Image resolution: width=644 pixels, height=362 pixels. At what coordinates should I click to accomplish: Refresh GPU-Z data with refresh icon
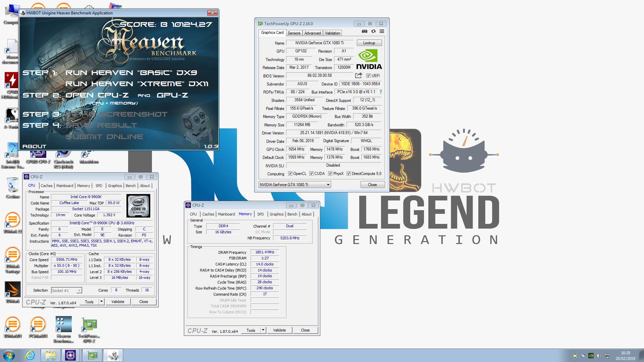(373, 32)
